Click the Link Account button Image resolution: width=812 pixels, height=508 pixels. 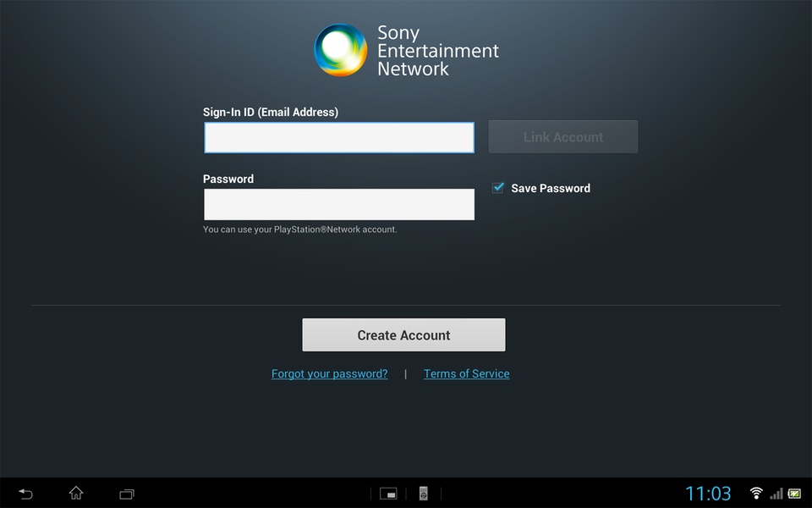click(563, 137)
